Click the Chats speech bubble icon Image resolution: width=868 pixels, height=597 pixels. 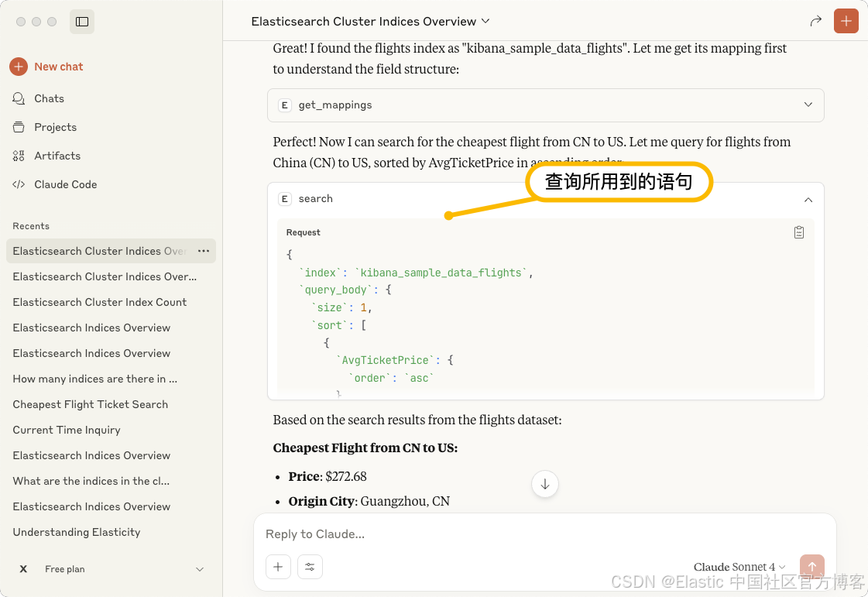click(19, 98)
